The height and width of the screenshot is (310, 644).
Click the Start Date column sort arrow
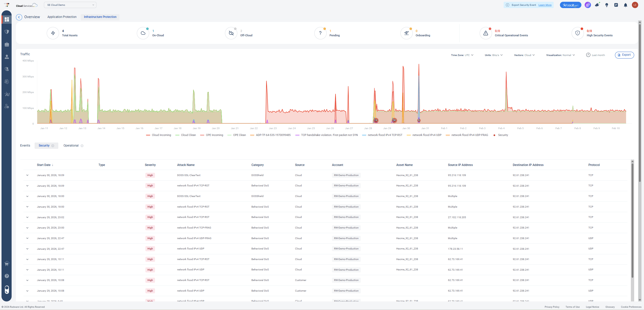tap(53, 165)
